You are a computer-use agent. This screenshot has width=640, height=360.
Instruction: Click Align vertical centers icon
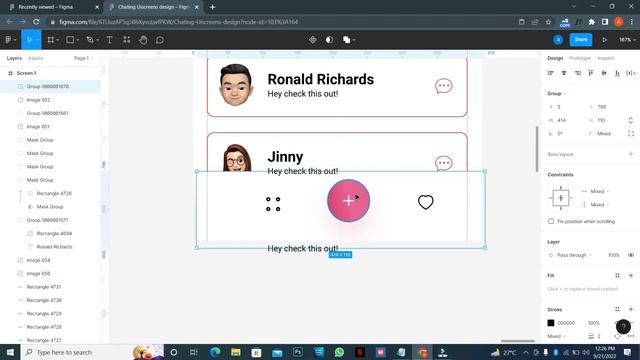click(604, 73)
